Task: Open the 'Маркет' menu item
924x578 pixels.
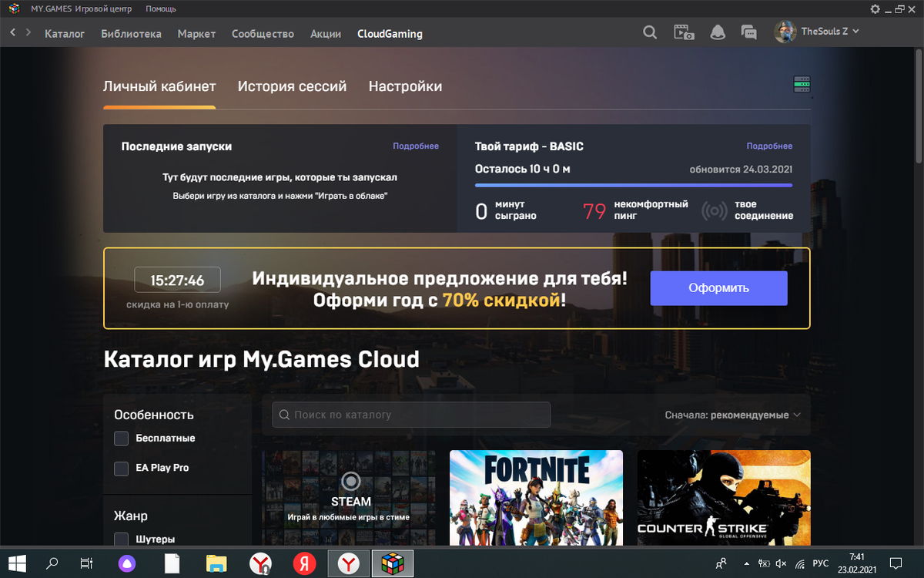Action: tap(196, 34)
